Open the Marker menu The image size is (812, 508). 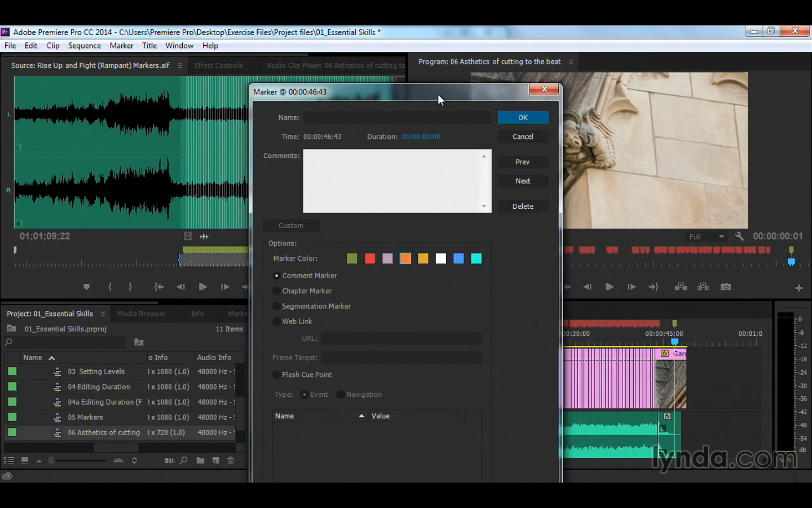click(122, 46)
